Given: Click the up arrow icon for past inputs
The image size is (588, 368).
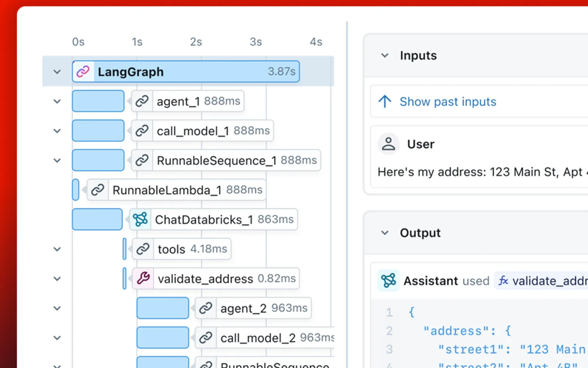Looking at the screenshot, I should pos(385,101).
